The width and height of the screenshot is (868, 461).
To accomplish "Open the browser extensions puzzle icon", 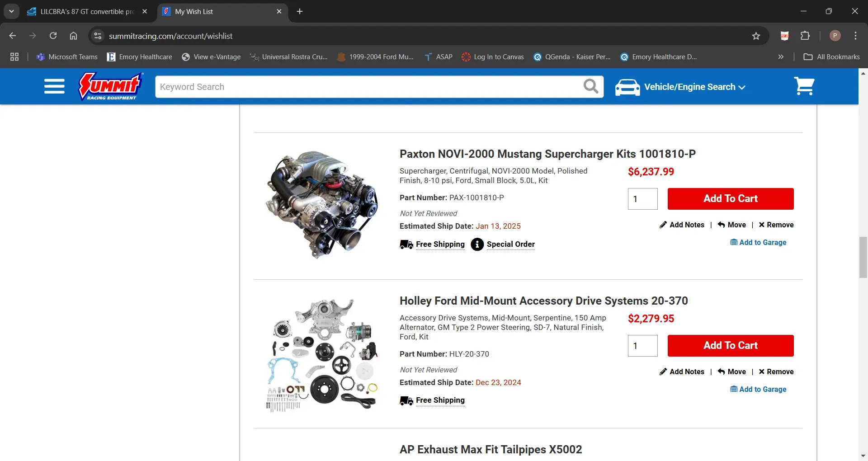I will coord(805,36).
